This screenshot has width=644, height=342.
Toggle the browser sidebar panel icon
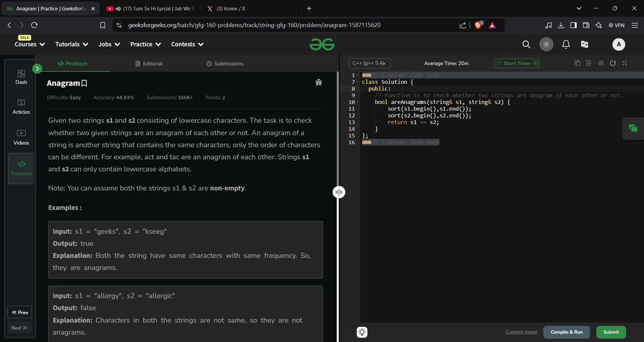pos(573,25)
